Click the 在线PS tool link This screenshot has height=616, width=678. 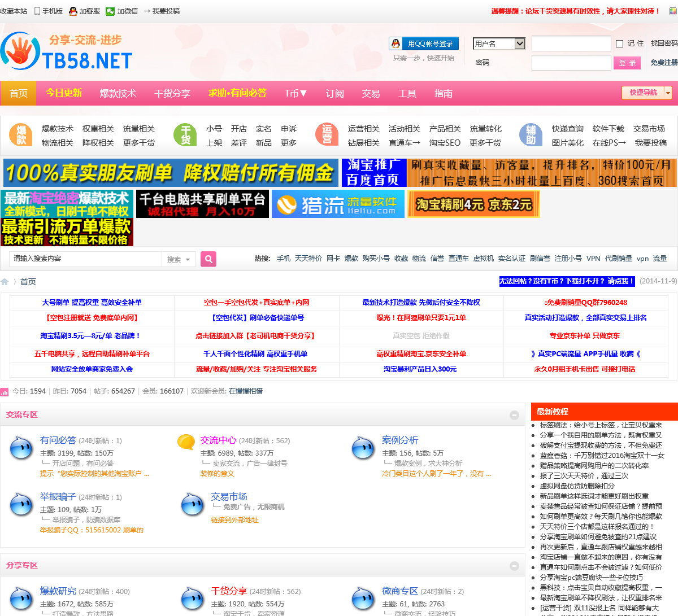click(x=609, y=143)
